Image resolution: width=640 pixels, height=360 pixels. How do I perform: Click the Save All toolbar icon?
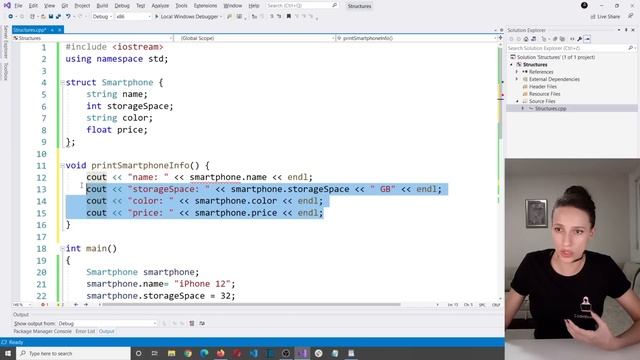coord(58,17)
